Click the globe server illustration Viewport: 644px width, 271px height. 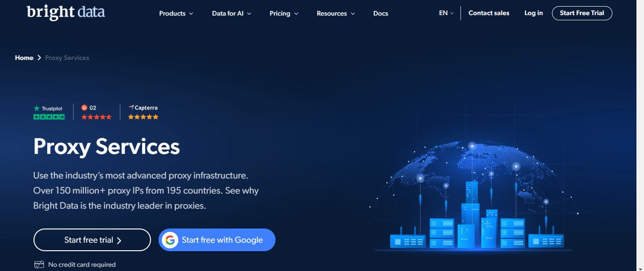point(474,196)
